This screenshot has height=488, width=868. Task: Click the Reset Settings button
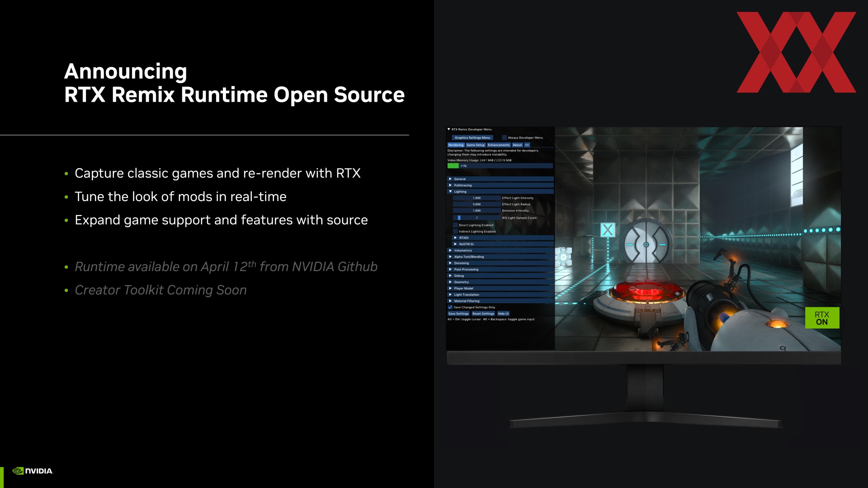[483, 314]
